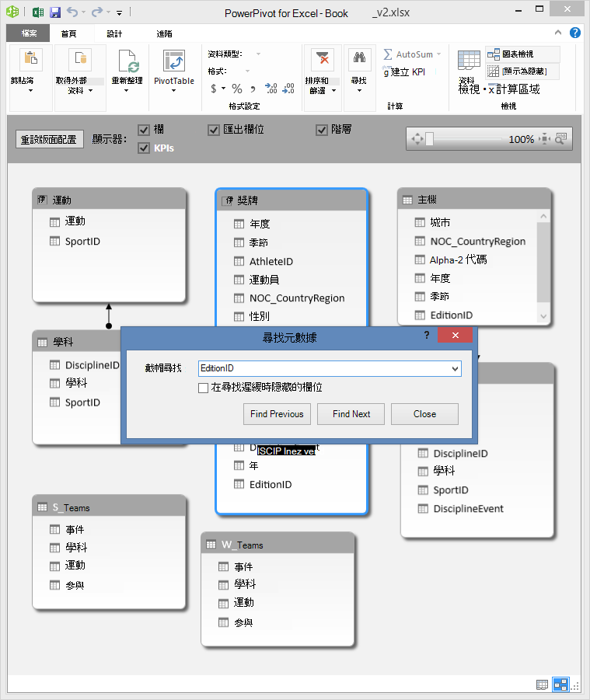
Task: Toggle the Hierarchies (階層) checkbox
Action: pos(322,130)
